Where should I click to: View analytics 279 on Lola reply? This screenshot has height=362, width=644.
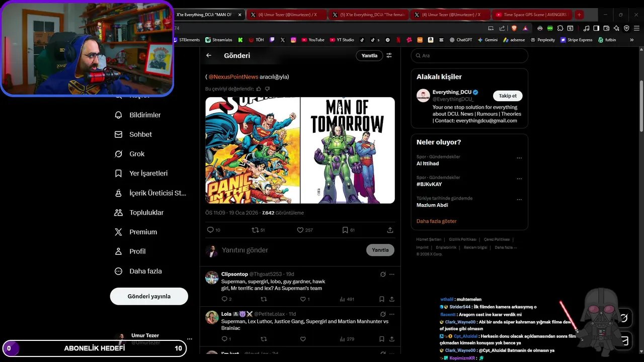347,339
